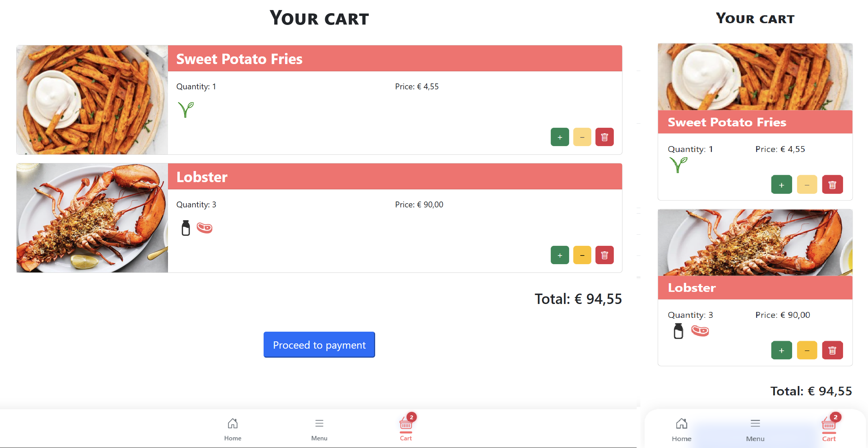Click milk bottle allergen icon in desktop Lobster card
The image size is (868, 448).
click(186, 228)
